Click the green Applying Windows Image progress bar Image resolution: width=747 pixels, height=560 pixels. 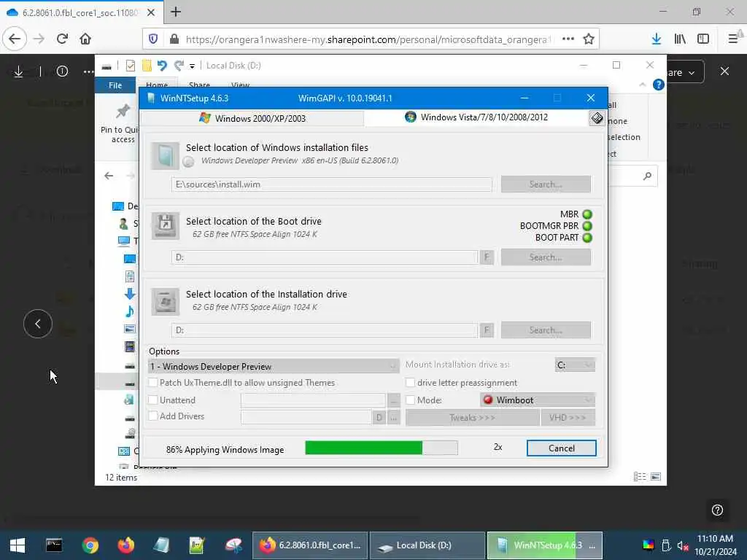tap(381, 448)
